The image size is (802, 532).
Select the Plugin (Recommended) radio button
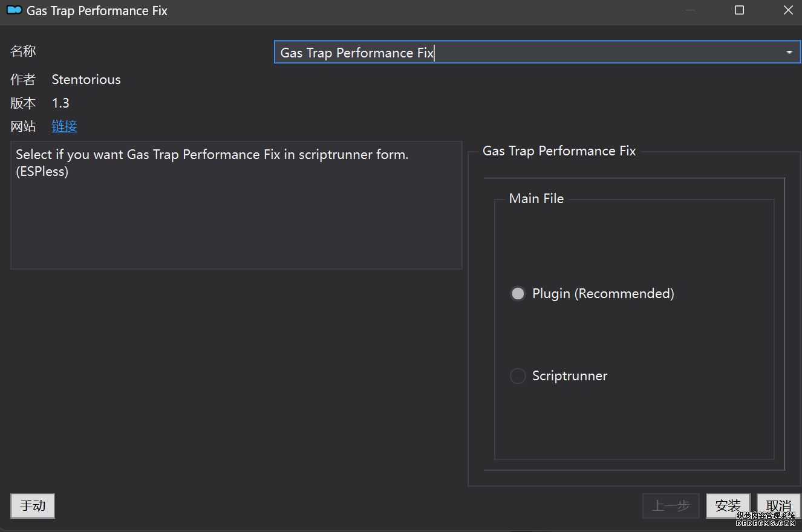click(518, 294)
